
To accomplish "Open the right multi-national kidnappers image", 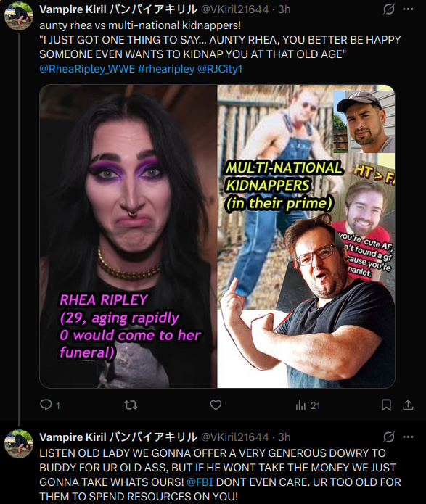I will pyautogui.click(x=306, y=236).
